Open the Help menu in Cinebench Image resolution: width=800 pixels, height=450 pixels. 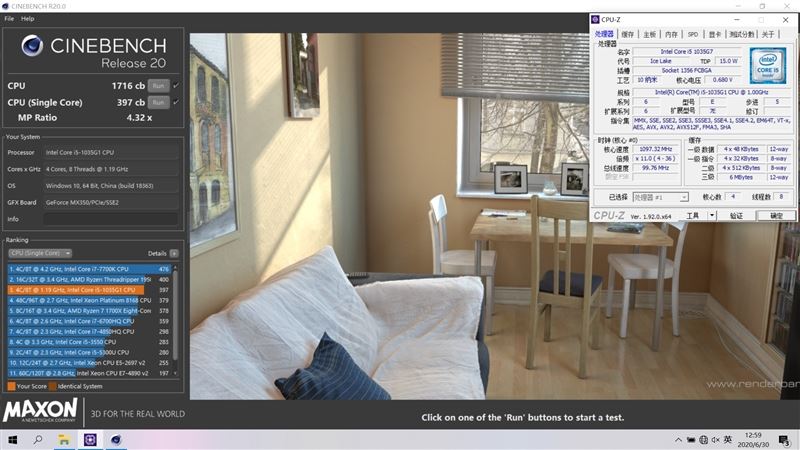pos(28,18)
